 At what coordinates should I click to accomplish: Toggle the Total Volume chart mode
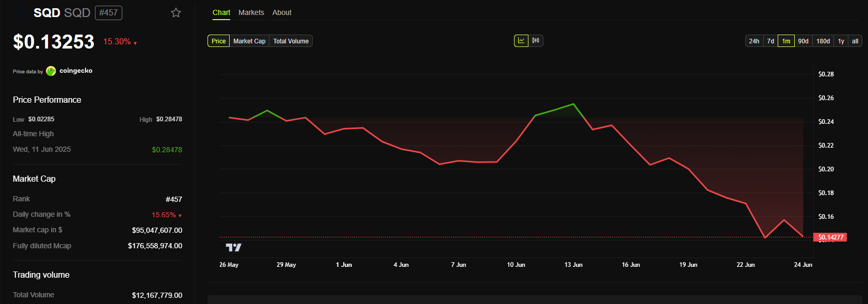291,41
